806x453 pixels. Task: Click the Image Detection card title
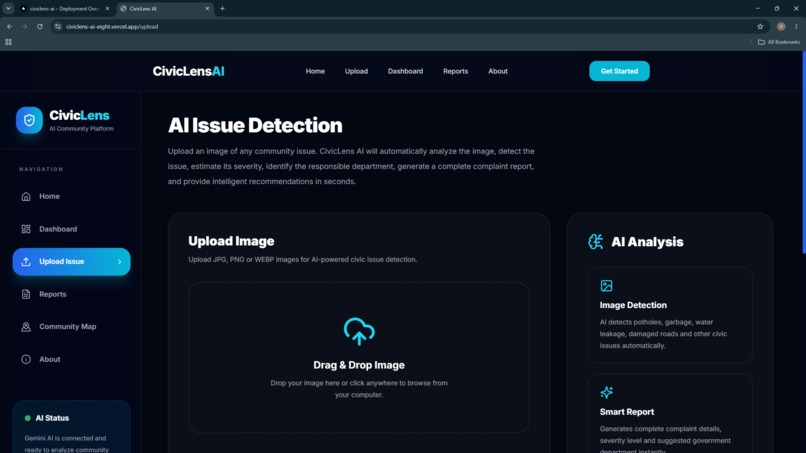(x=633, y=305)
